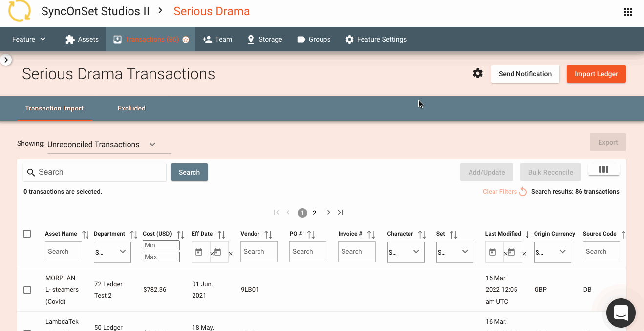The height and width of the screenshot is (331, 644).
Task: Jump to last results page
Action: coord(341,212)
